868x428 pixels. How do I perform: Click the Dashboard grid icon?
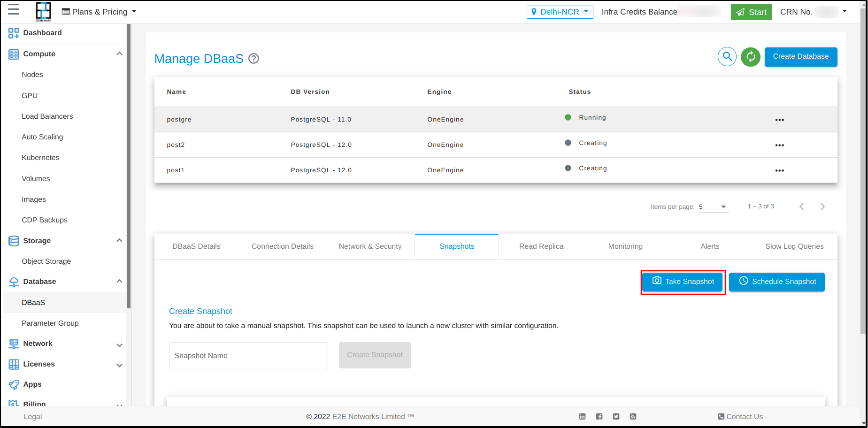[x=14, y=33]
